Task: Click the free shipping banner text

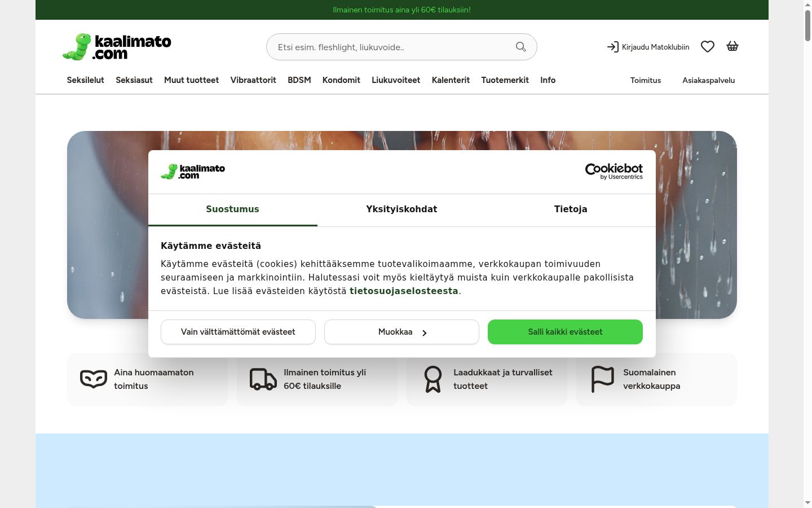Action: coord(401,10)
